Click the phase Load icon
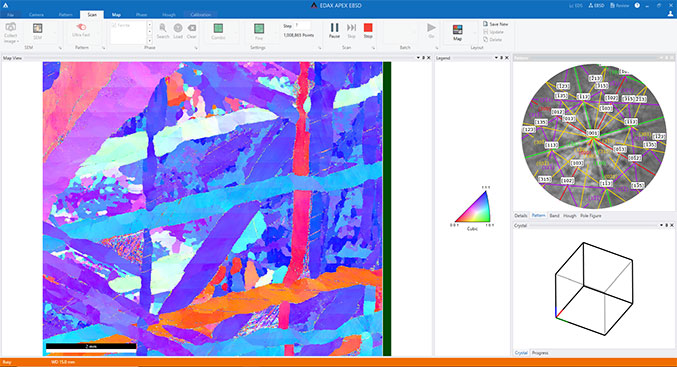Screen dimensions: 677x367 178,28
